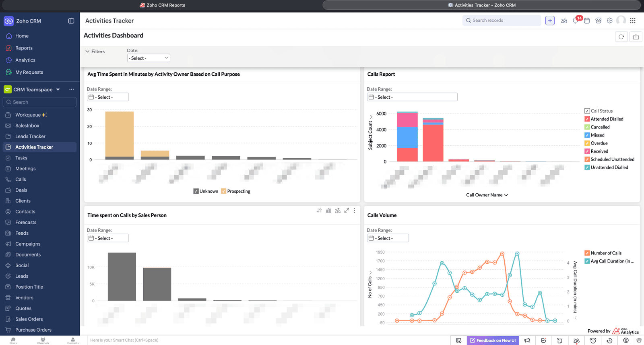The height and width of the screenshot is (345, 644).
Task: Open the apps grid launcher icon
Action: tap(633, 21)
